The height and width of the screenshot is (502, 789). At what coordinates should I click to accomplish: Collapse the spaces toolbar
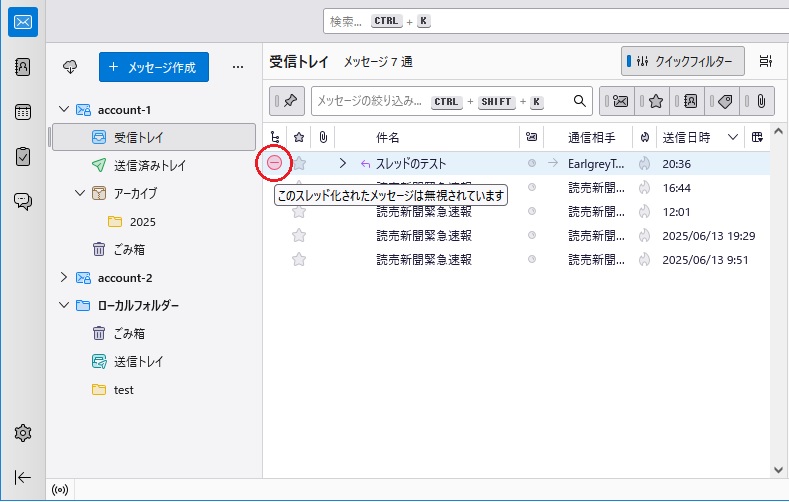click(x=22, y=477)
